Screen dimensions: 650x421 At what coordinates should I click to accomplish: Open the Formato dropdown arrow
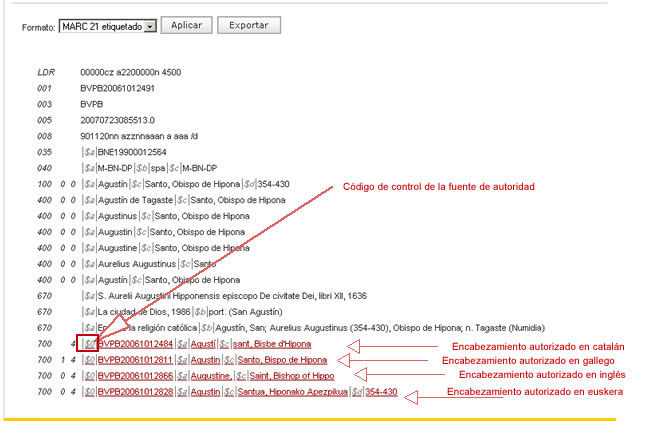(151, 25)
